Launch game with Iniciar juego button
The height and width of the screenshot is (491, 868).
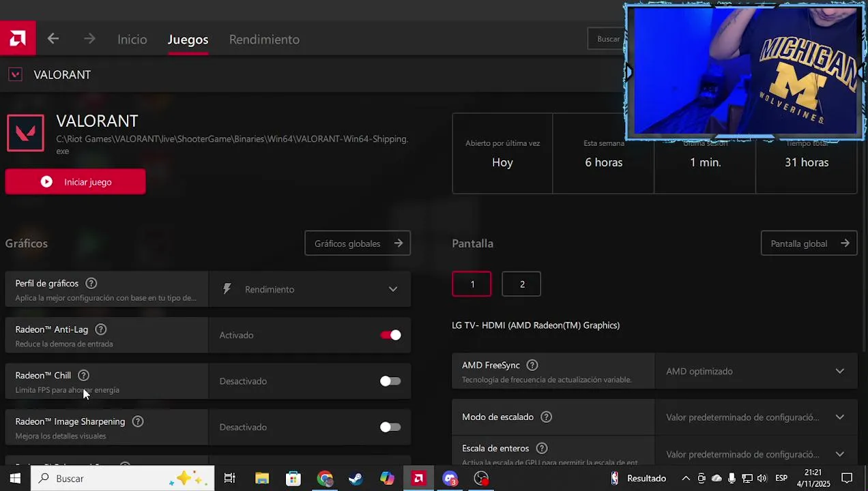pos(75,181)
